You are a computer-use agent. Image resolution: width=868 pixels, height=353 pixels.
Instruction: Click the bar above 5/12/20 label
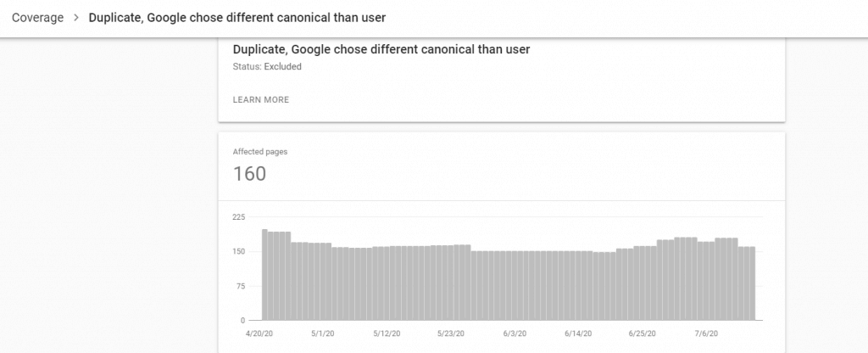387,283
